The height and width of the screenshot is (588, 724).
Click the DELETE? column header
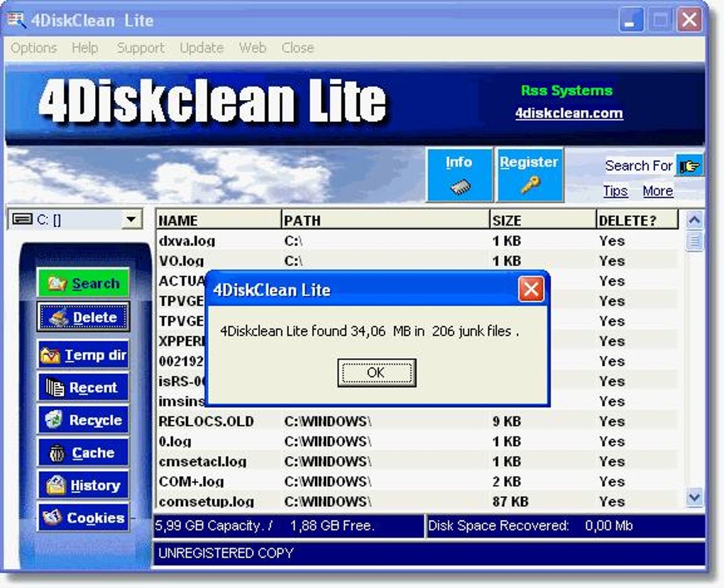click(637, 220)
